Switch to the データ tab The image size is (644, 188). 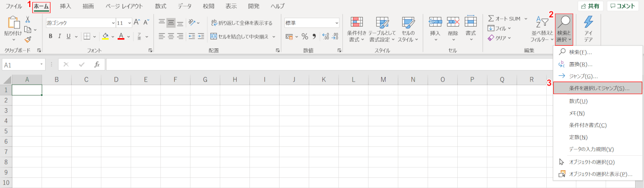click(185, 6)
